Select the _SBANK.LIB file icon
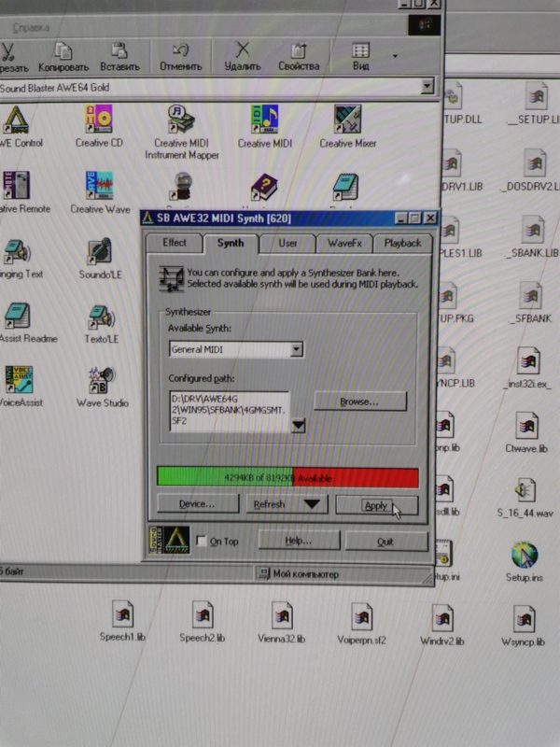Screen dimensions: 560x747 (x=533, y=230)
